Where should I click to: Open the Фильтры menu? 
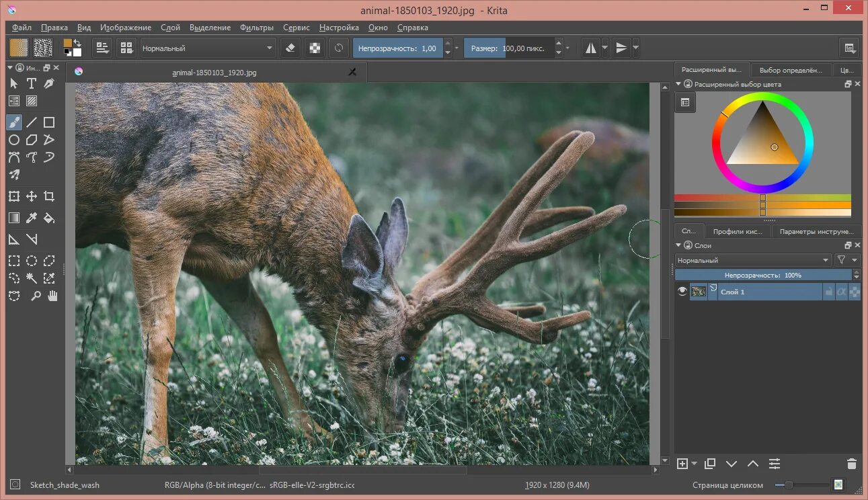(256, 28)
